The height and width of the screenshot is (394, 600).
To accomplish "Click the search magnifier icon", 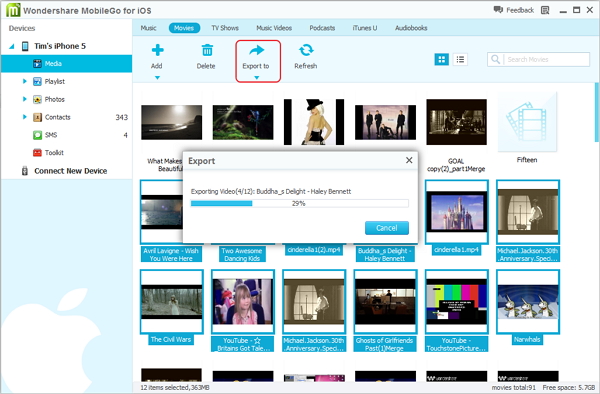I will 496,59.
